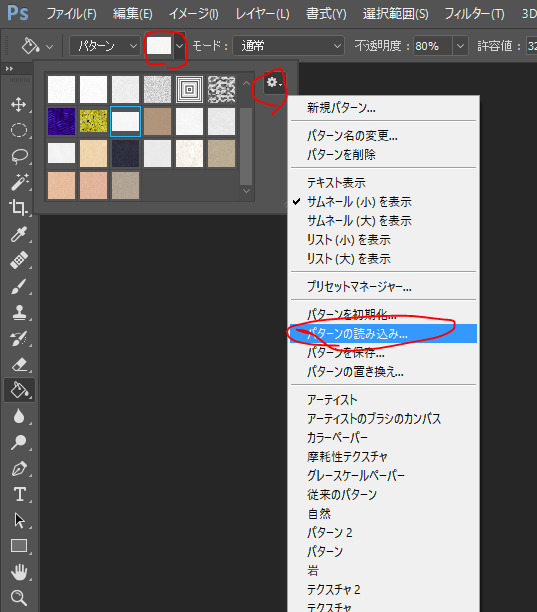Expand the toolbox double-arrow toggle
This screenshot has width=537, height=612.
click(9, 69)
